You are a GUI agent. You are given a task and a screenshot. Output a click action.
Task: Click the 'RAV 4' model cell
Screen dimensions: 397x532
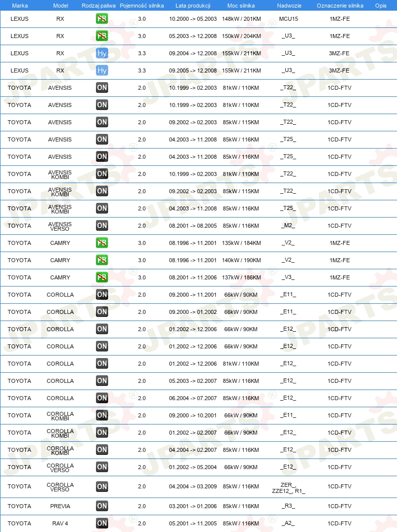coord(60,523)
